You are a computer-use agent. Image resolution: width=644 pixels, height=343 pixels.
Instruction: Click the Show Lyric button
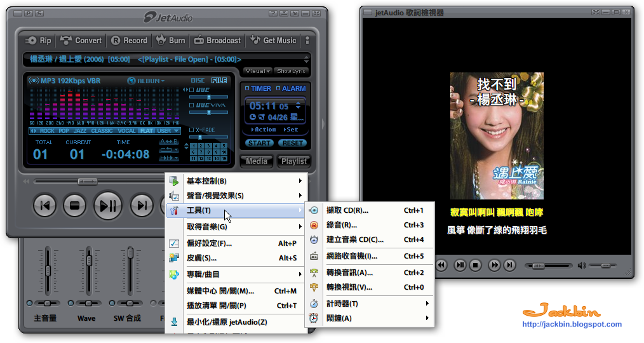291,71
